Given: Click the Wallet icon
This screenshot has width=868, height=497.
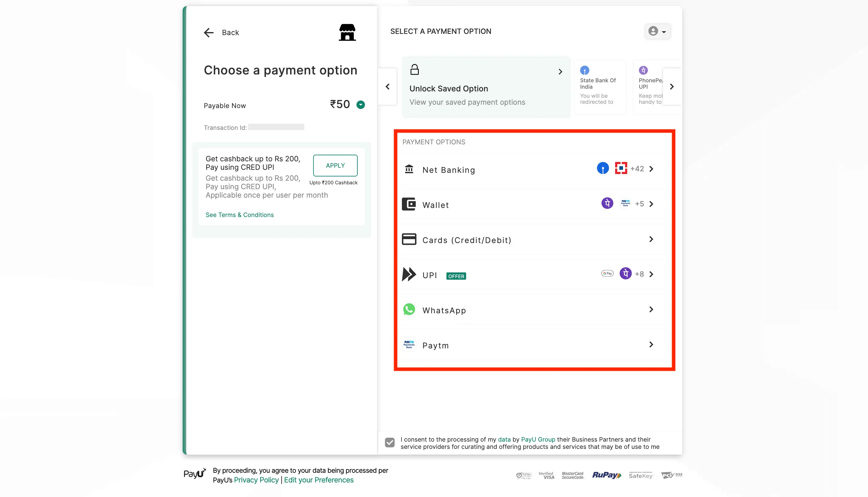Looking at the screenshot, I should click(x=409, y=204).
